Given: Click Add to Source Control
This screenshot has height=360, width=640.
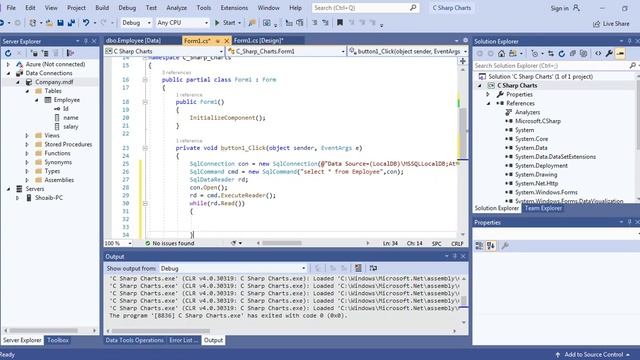Looking at the screenshot, I should pyautogui.click(x=593, y=354).
